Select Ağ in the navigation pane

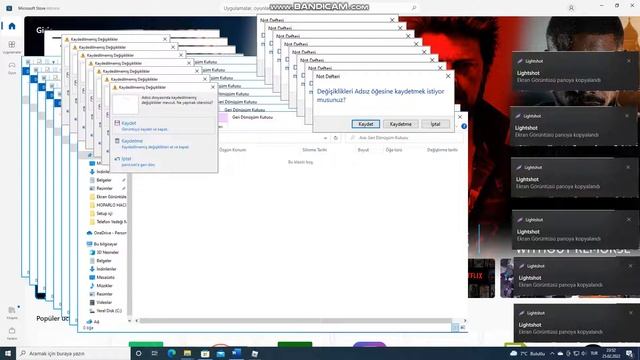point(93,322)
